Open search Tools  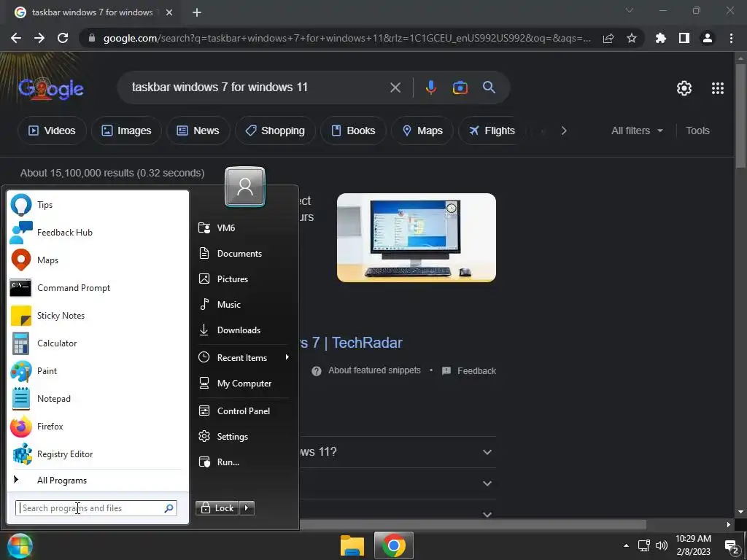click(x=697, y=131)
